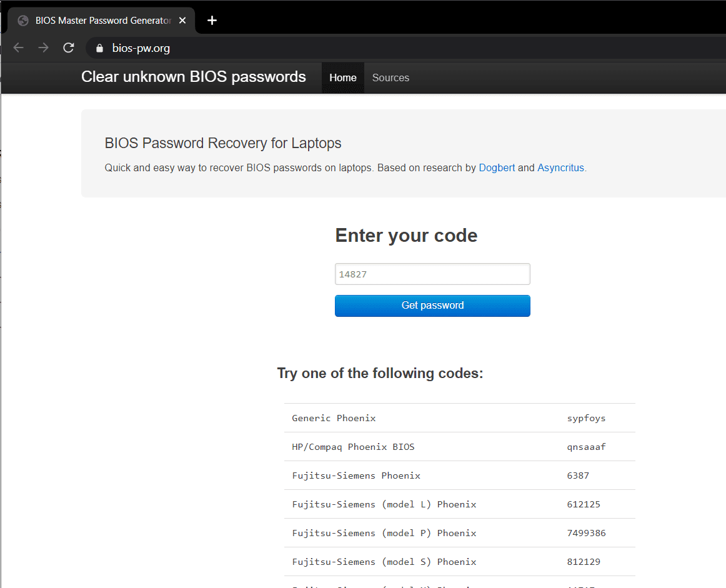
Task: Click the browser back arrow icon
Action: click(18, 48)
